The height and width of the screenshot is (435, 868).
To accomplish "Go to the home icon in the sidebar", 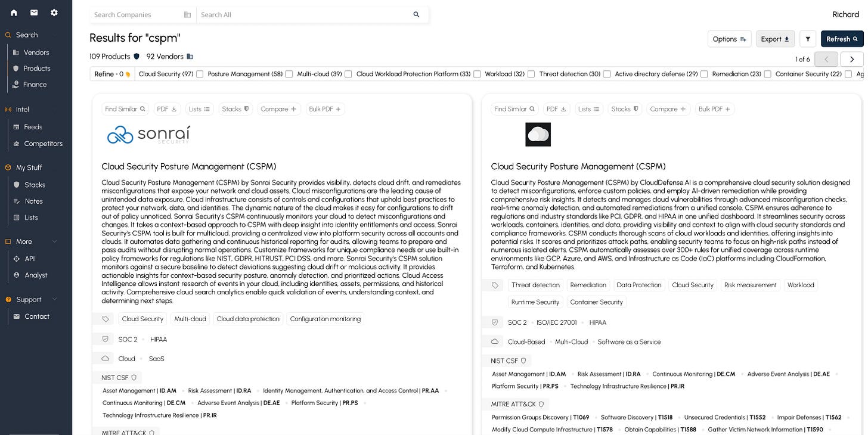I will [x=14, y=13].
